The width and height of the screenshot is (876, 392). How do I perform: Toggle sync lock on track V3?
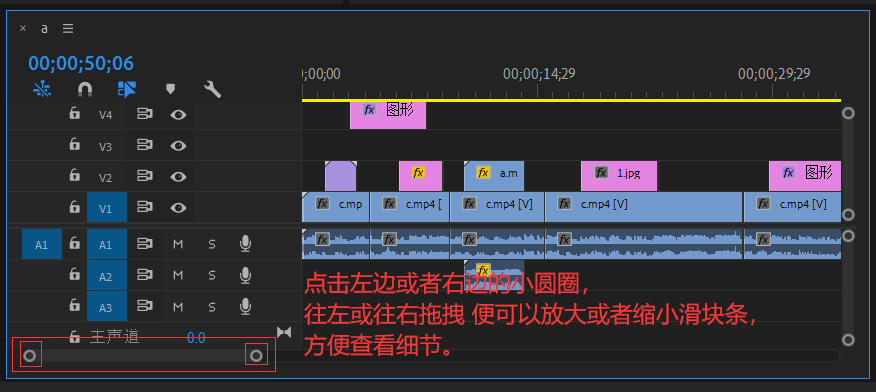click(x=145, y=146)
